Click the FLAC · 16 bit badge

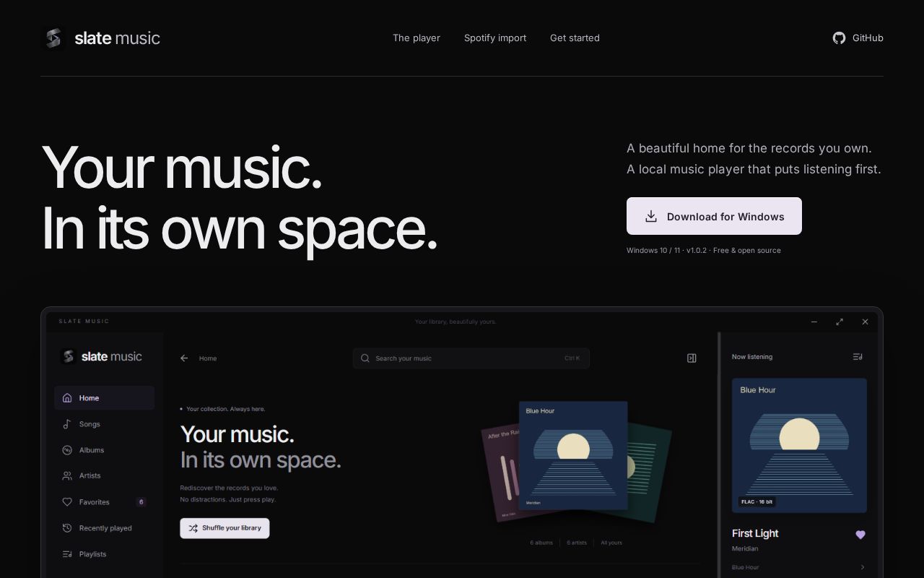(x=756, y=501)
